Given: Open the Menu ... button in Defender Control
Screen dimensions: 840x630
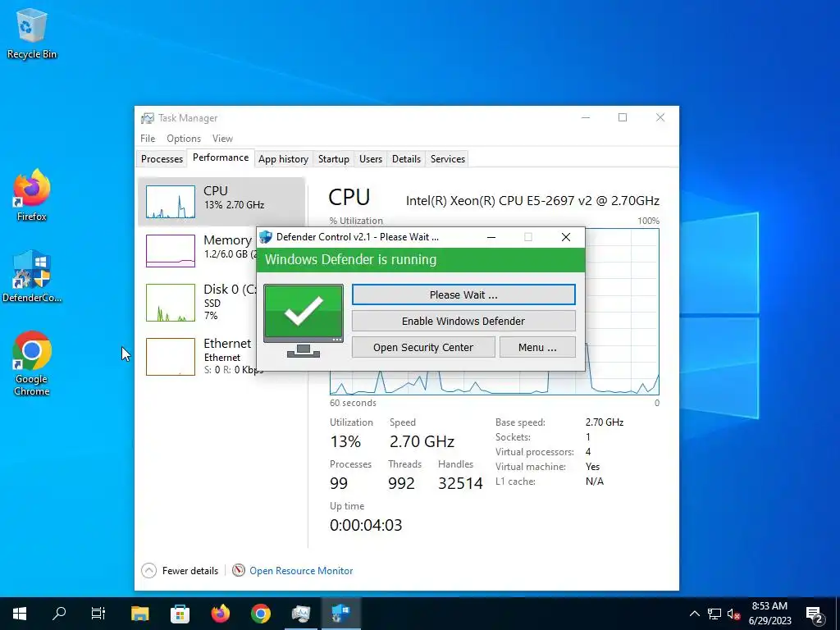Looking at the screenshot, I should 537,347.
